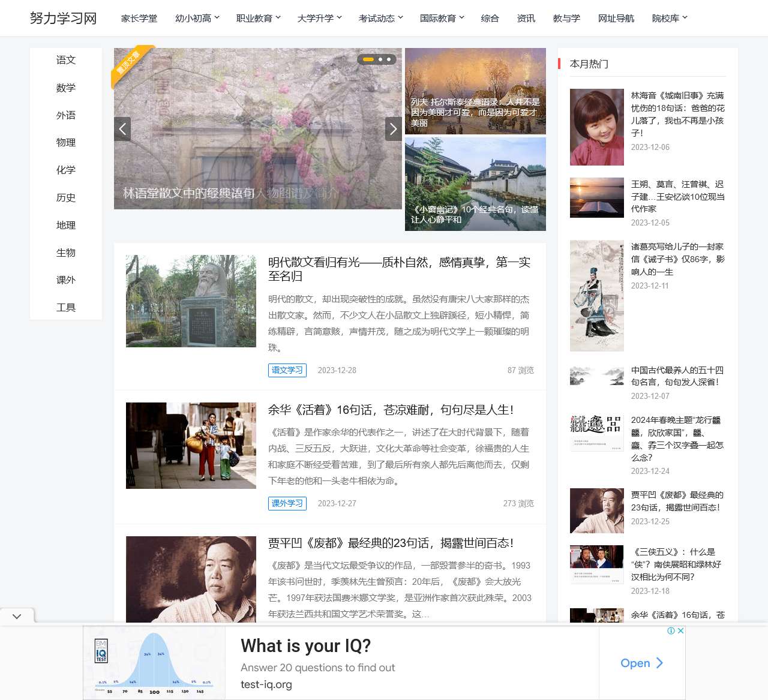Open 列夫·托尔斯泰经典语录 image card
768x700 pixels.
tap(475, 91)
